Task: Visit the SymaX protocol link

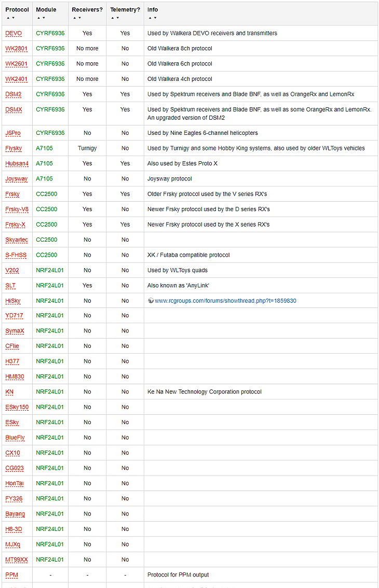Action: click(x=15, y=331)
